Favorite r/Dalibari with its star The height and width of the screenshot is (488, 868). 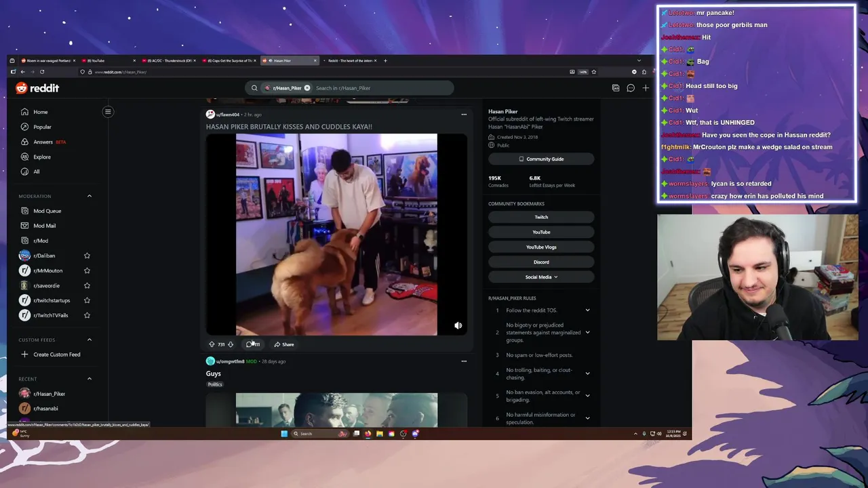pyautogui.click(x=87, y=256)
